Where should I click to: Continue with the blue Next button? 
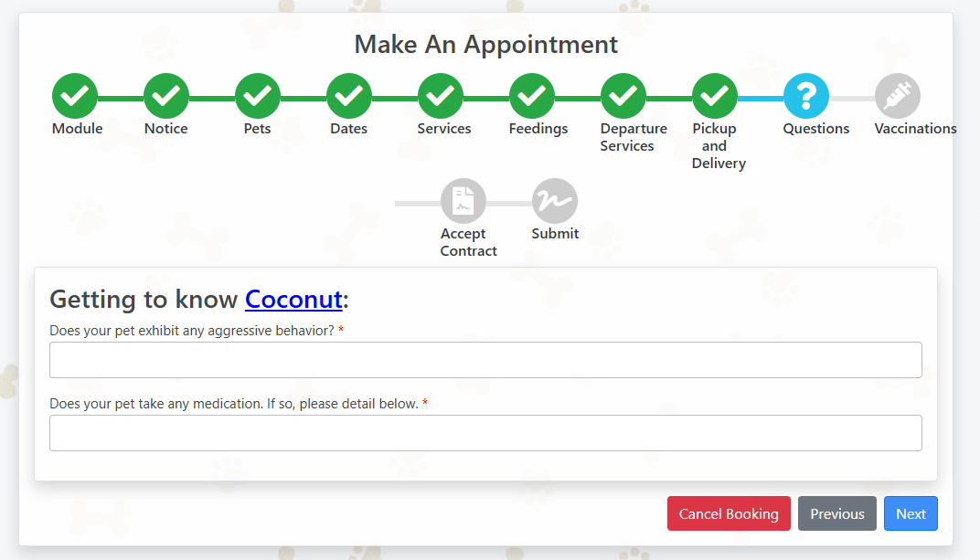coord(911,513)
